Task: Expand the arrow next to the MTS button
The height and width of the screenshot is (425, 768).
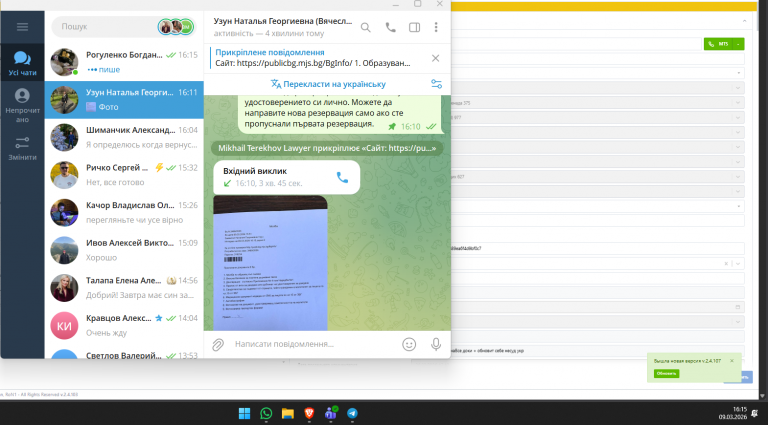Action: click(739, 44)
